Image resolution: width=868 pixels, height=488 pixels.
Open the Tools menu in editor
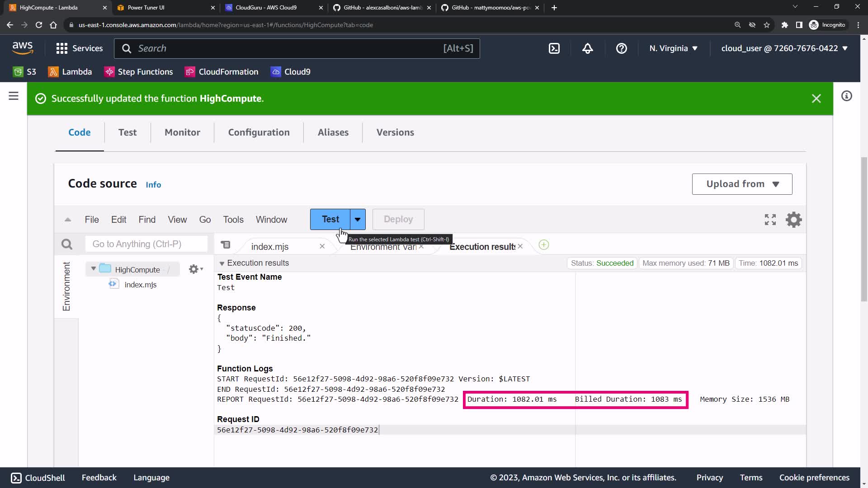233,220
